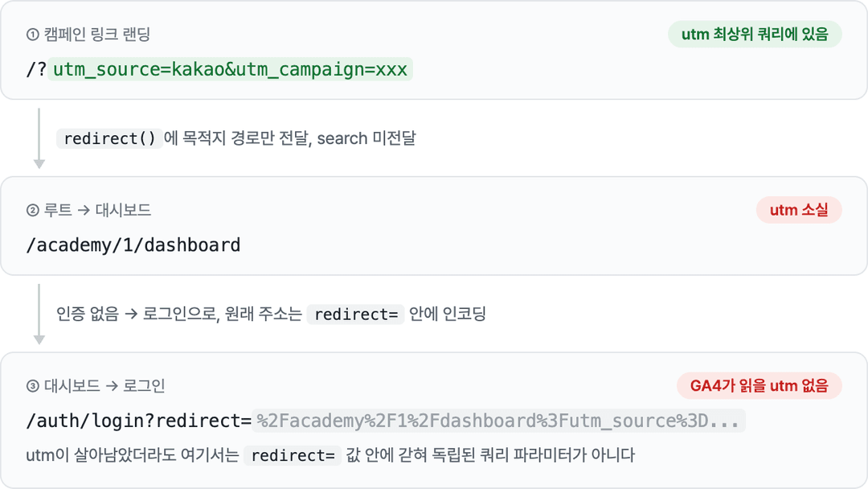Image resolution: width=868 pixels, height=489 pixels.
Task: Click the second downward flow arrow
Action: (x=39, y=314)
